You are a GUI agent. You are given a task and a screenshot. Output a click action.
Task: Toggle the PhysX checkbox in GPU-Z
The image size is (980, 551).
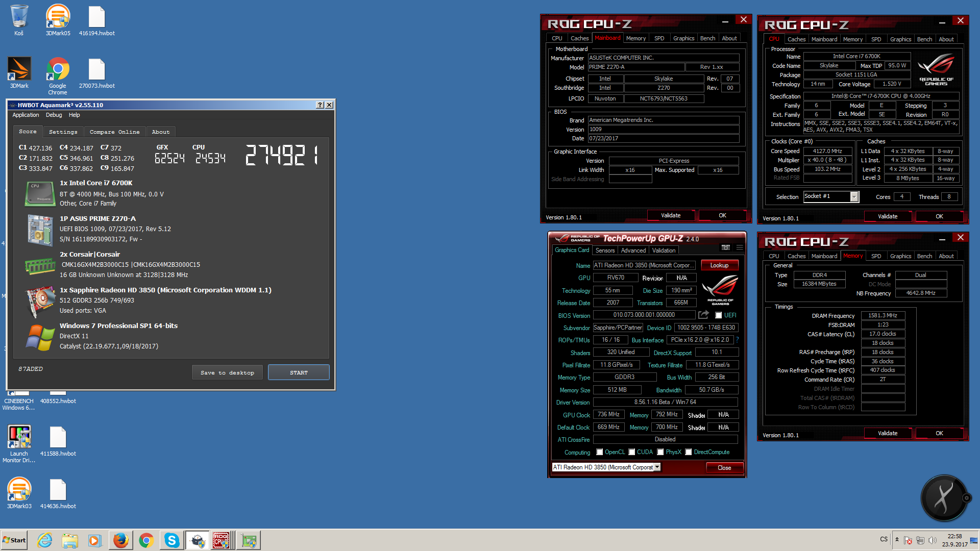tap(660, 452)
